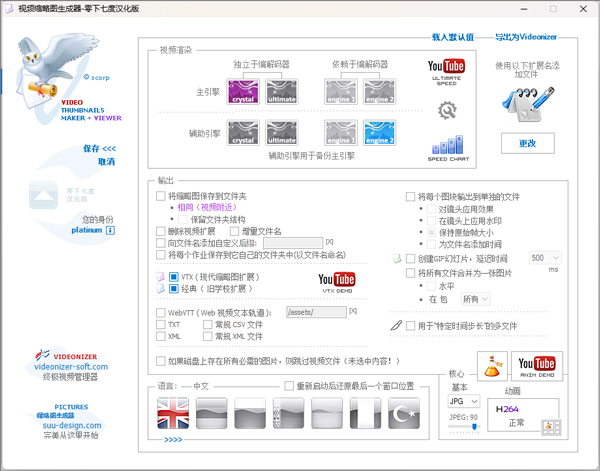Uncheck the classic old-school extension checkbox
This screenshot has width=600, height=471.
pyautogui.click(x=174, y=288)
